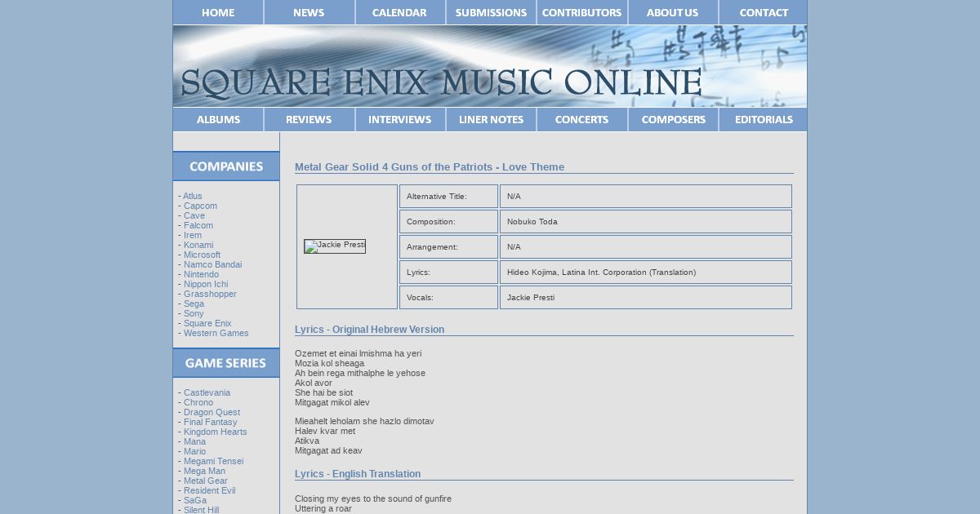Click the lyric line Ozemet et einai
Screen dimensions: 980x514
(x=358, y=353)
